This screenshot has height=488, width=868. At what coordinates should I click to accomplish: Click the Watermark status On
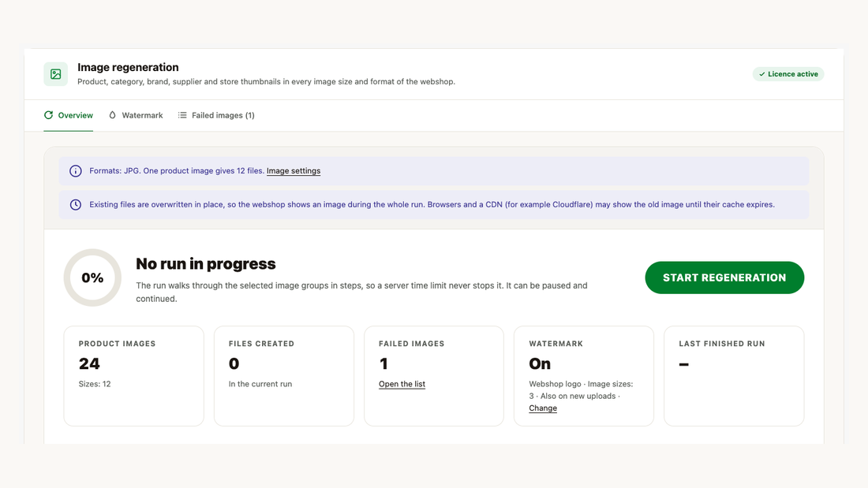540,364
